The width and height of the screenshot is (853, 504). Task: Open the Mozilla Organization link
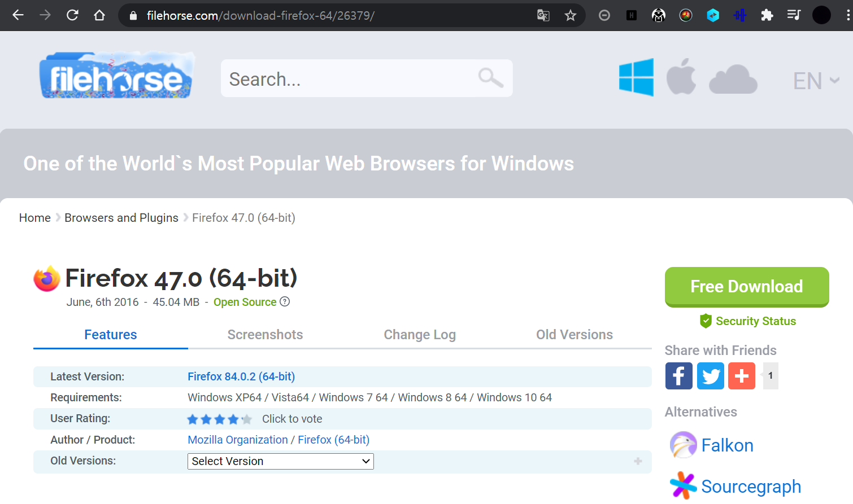238,440
